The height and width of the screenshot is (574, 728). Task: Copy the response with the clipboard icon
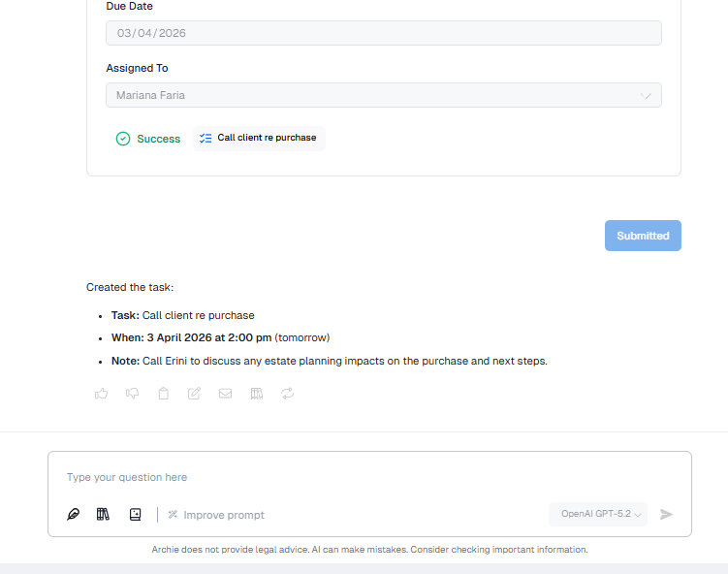coord(163,394)
